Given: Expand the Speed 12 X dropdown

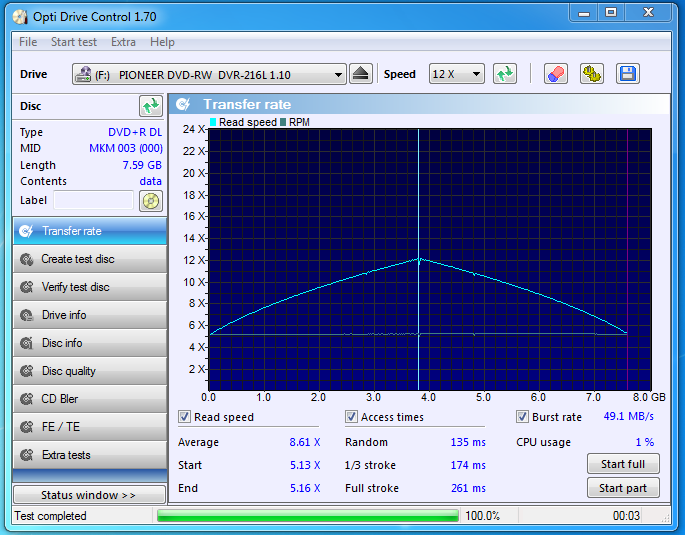Looking at the screenshot, I should tap(457, 74).
